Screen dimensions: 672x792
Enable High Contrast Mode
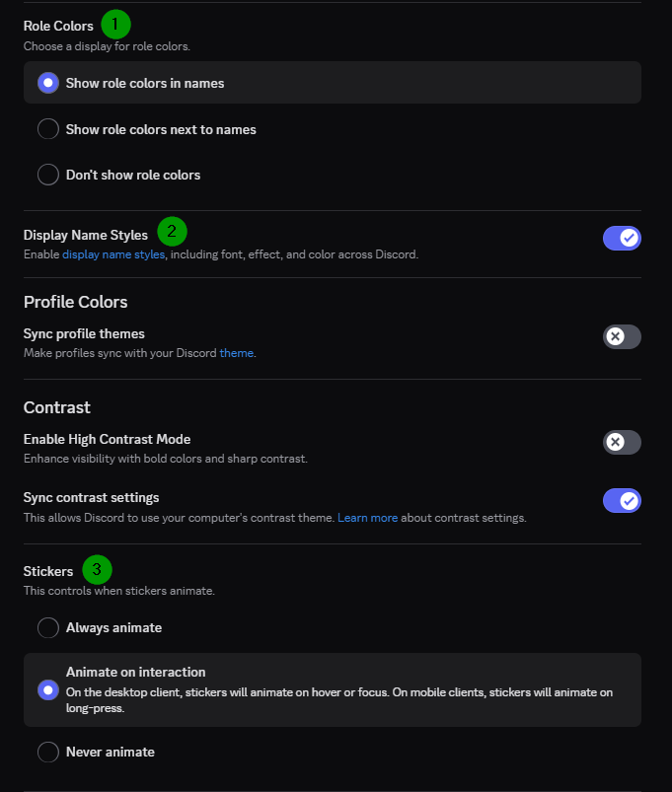(622, 442)
